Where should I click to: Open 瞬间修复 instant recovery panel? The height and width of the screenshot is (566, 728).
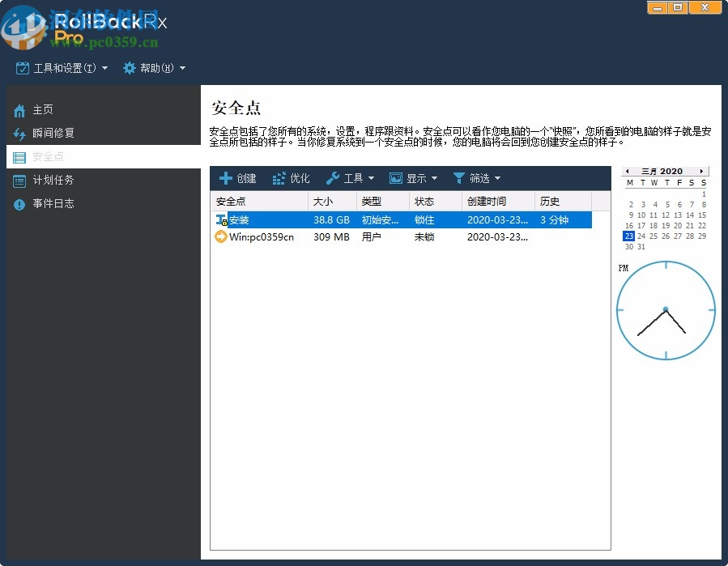tap(19, 133)
